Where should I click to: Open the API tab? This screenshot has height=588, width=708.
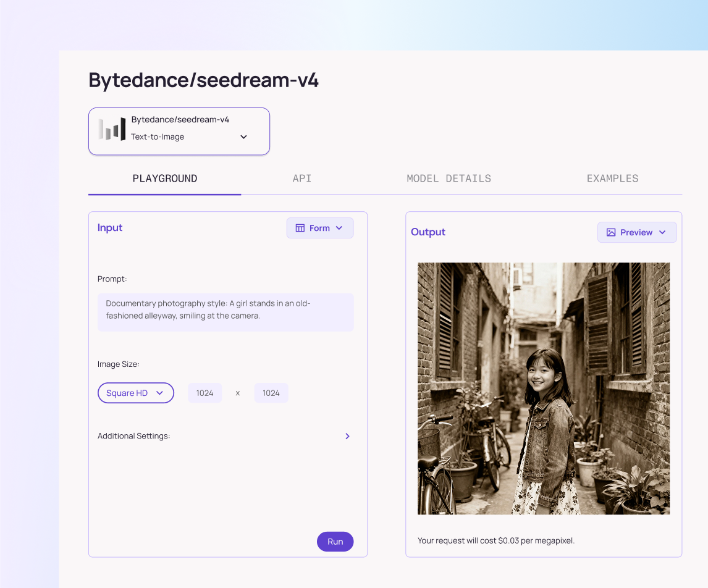302,178
